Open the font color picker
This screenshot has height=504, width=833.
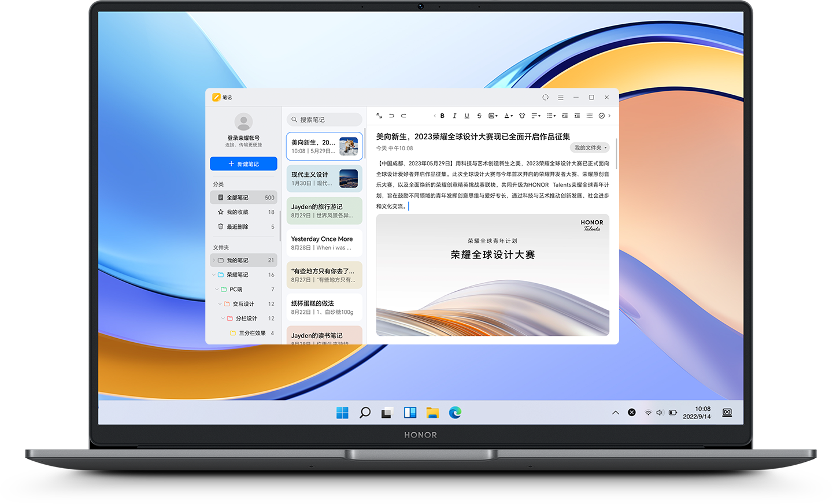pyautogui.click(x=508, y=116)
